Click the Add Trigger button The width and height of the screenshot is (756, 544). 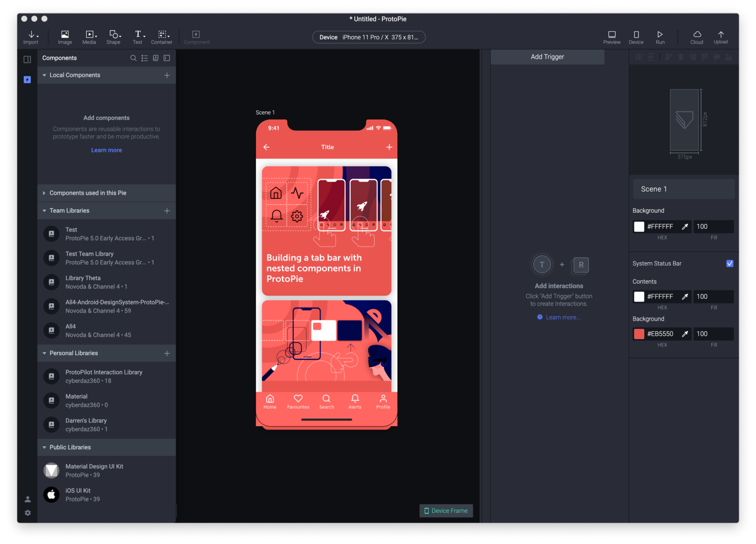547,56
